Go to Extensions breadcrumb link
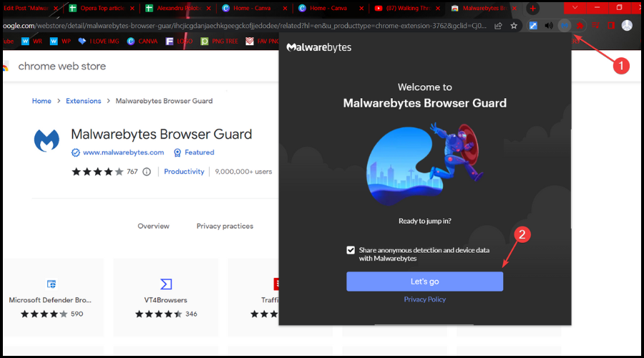644x358 pixels. point(84,101)
